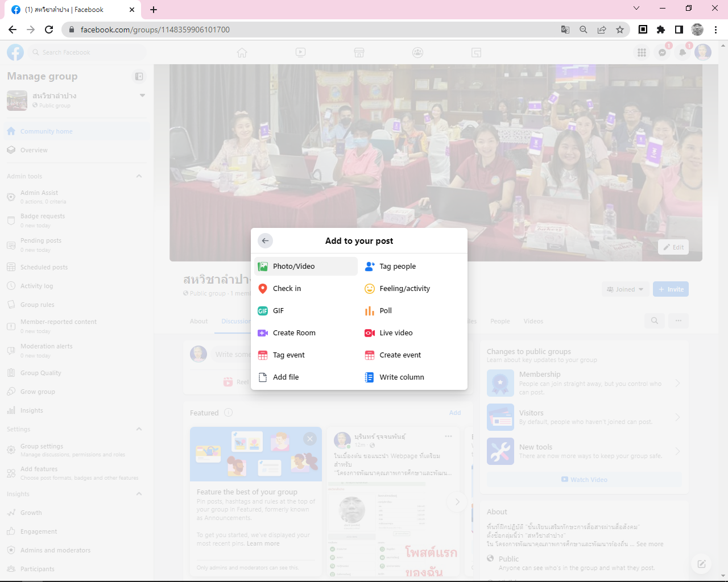The height and width of the screenshot is (582, 728).
Task: Open Messenger chats
Action: point(662,52)
